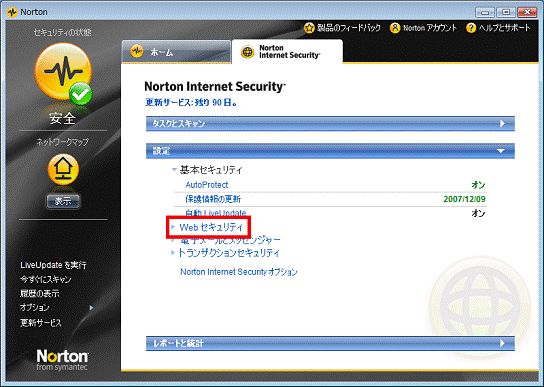This screenshot has height=387, width=544.
Task: Open the オプション submenu arrow
Action: (91, 308)
